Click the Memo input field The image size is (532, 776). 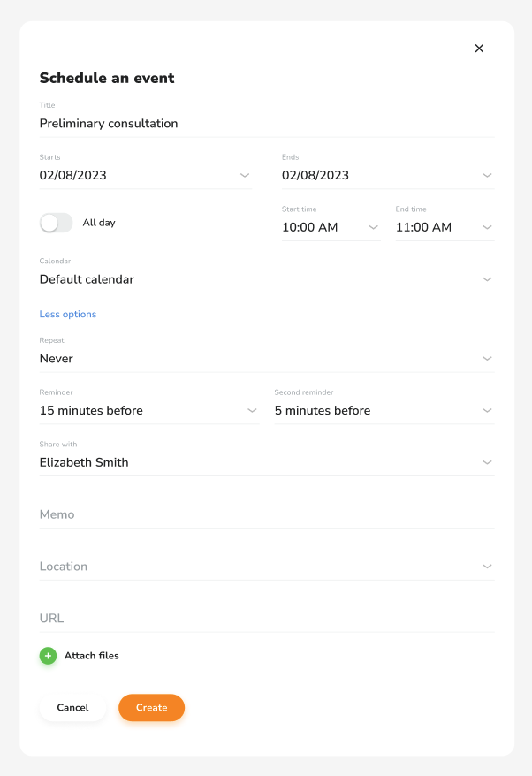[267, 514]
